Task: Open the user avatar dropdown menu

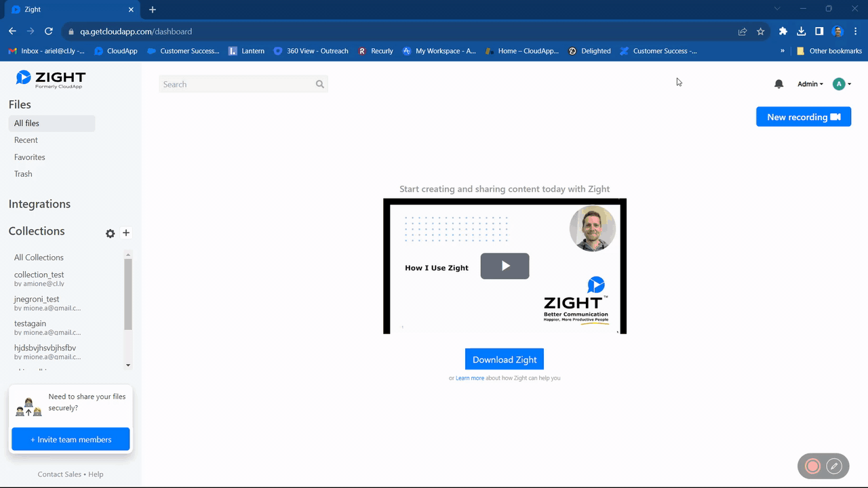Action: coord(842,84)
